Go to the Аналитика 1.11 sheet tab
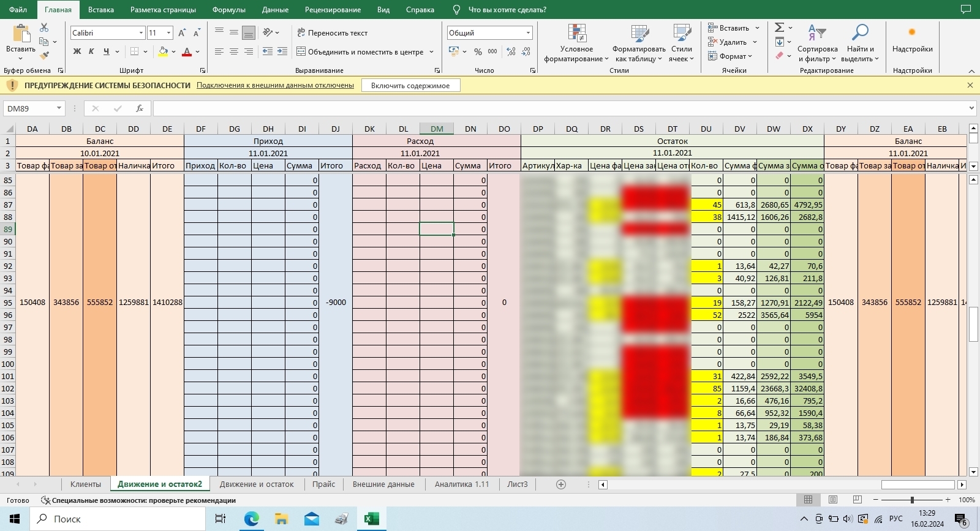This screenshot has height=531, width=980. pyautogui.click(x=462, y=484)
